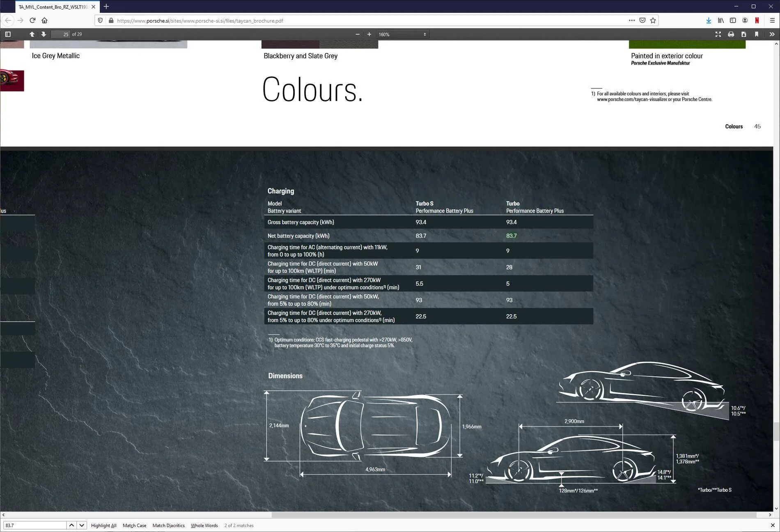
Task: Go to previous PDF page
Action: click(32, 34)
